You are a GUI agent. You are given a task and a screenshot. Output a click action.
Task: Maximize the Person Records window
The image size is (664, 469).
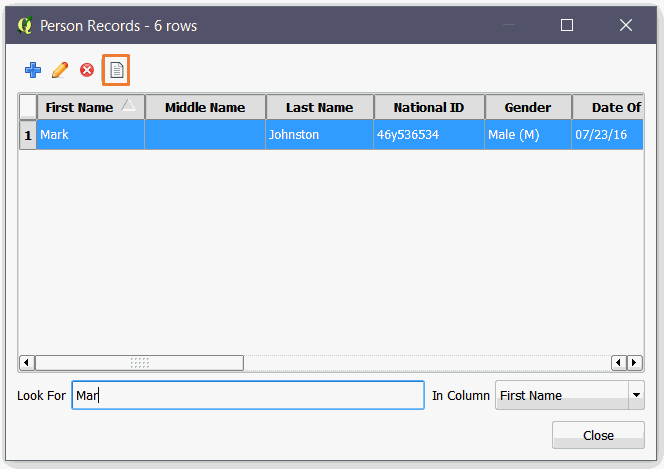pos(567,25)
